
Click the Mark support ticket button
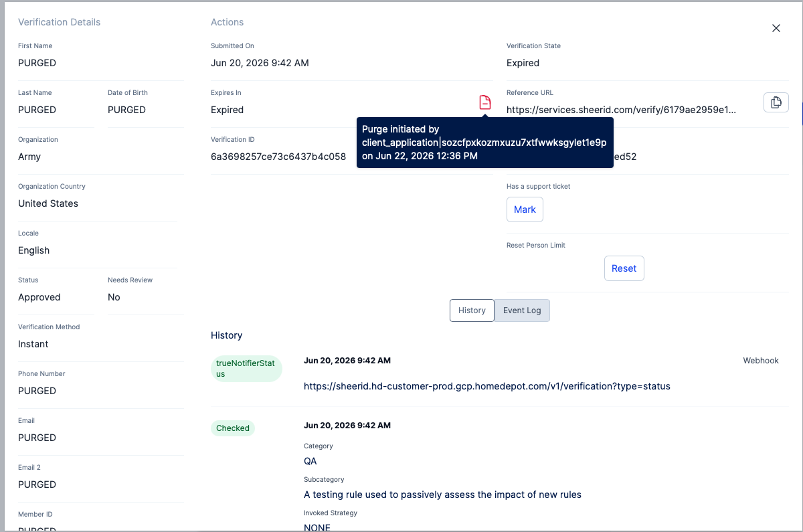click(x=525, y=209)
